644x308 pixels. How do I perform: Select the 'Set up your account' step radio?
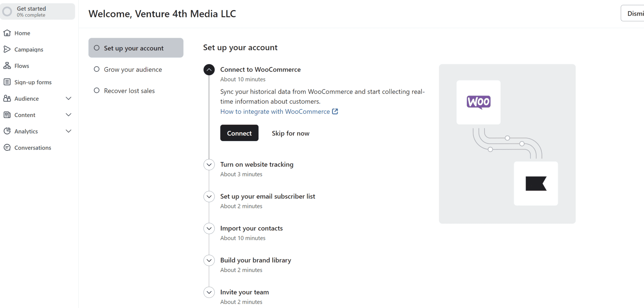pos(96,48)
